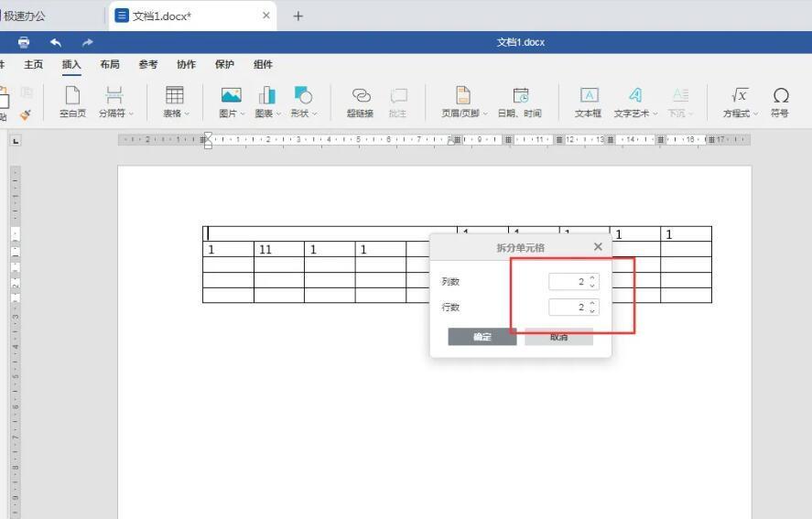Close the 文档1.docx tab
Screen dimensions: 812x519
(x=266, y=16)
